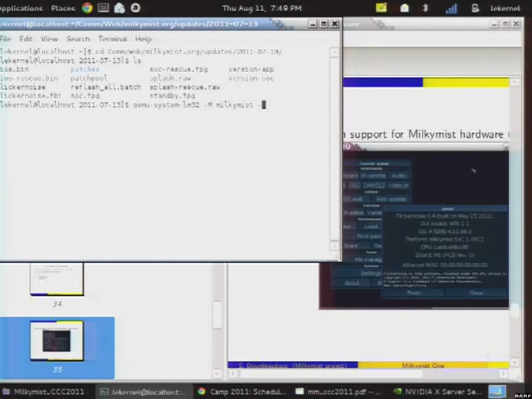The image size is (532, 399).
Task: Click the mail launcher icon in top panel
Action: (x=119, y=8)
